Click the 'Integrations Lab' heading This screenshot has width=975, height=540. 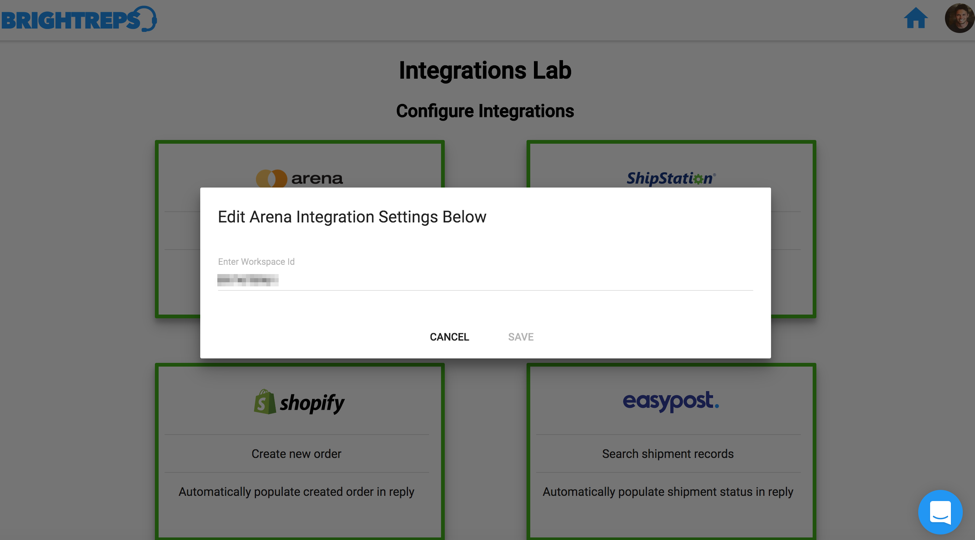tap(485, 70)
